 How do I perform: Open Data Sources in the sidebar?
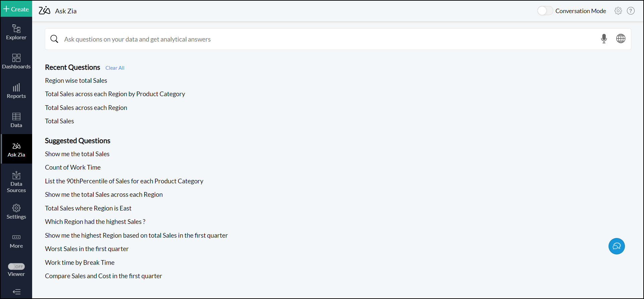[16, 182]
